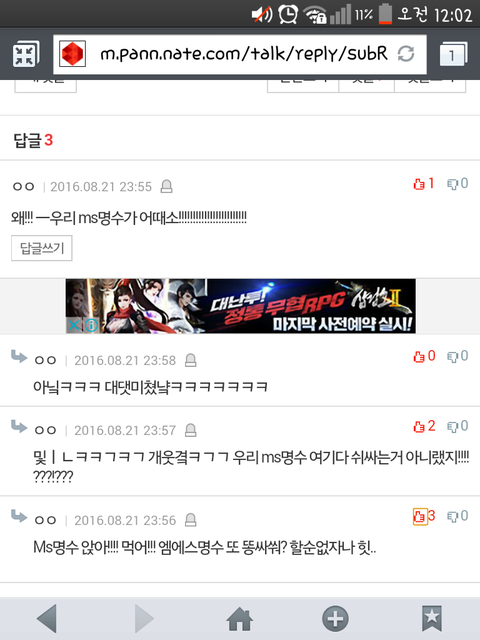
Task: Report the 23:56 reply via siren icon
Action: (x=191, y=520)
